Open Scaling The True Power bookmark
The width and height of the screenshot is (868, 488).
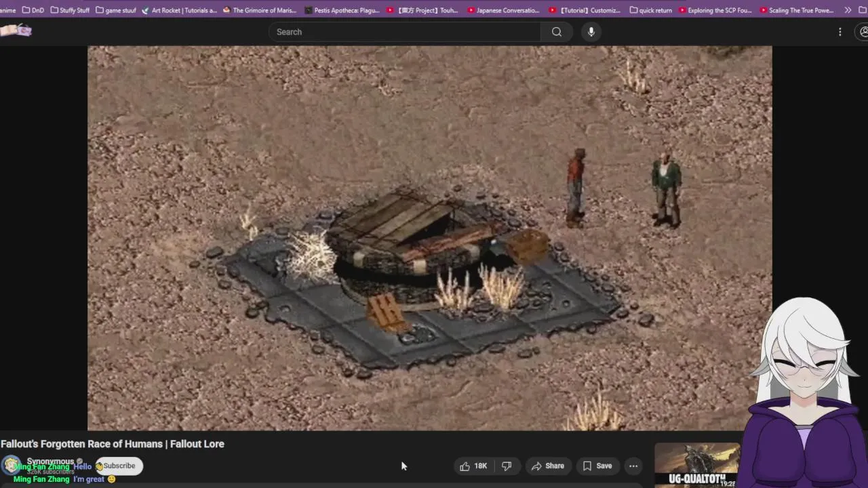(x=796, y=10)
